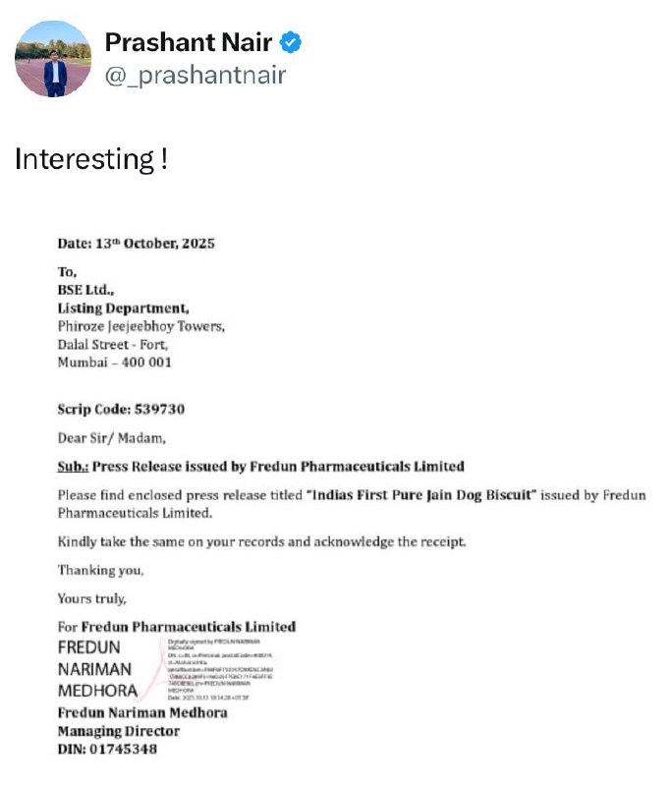Open the @_prashantnair handle link
The height and width of the screenshot is (786, 672).
(x=195, y=75)
